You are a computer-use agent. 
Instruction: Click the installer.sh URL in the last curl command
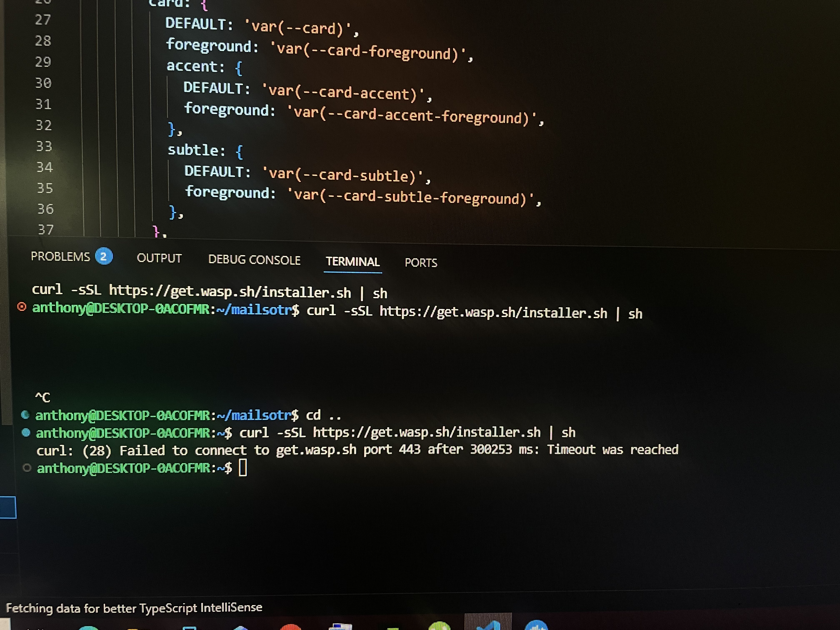[426, 432]
